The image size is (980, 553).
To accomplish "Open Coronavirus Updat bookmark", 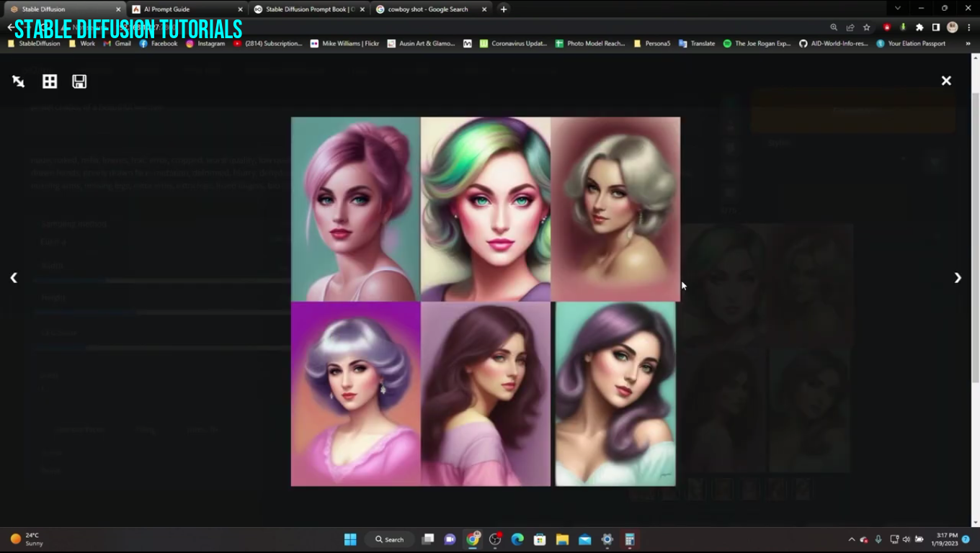I will pos(513,43).
